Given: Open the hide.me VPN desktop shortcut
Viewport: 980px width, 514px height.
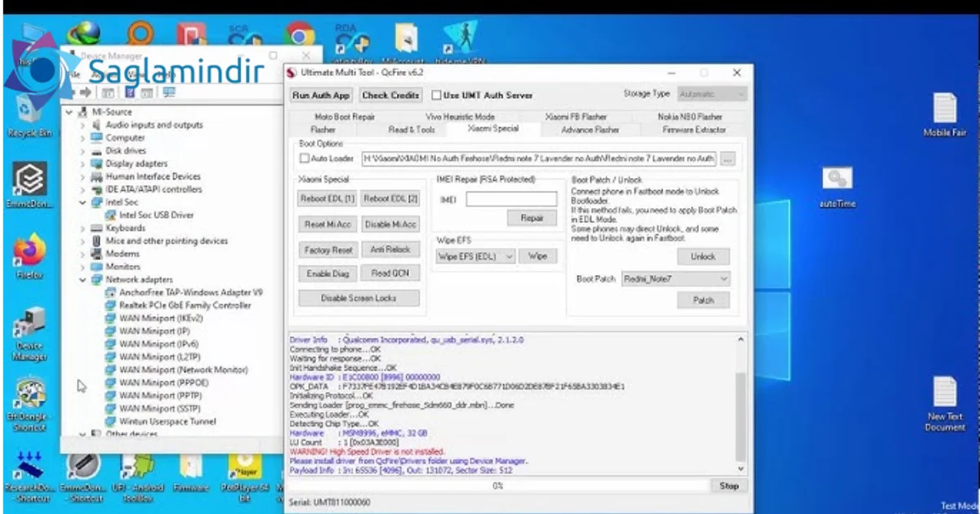Looking at the screenshot, I should tap(462, 42).
